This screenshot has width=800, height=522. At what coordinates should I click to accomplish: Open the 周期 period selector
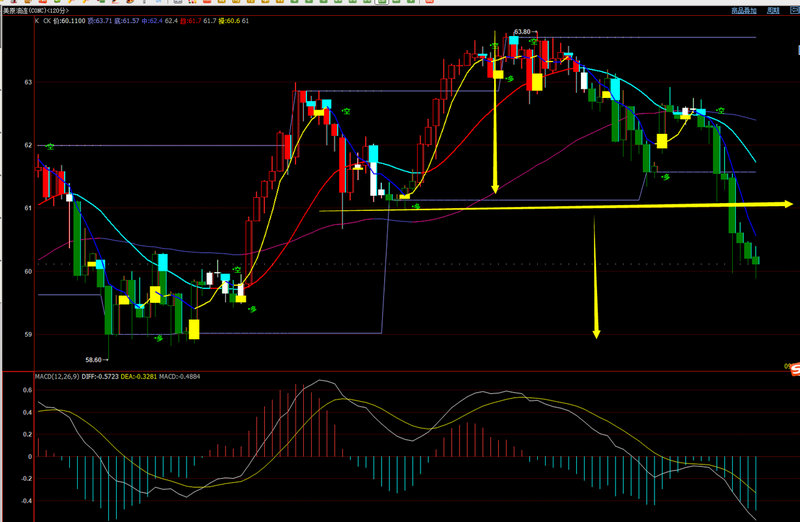point(772,9)
